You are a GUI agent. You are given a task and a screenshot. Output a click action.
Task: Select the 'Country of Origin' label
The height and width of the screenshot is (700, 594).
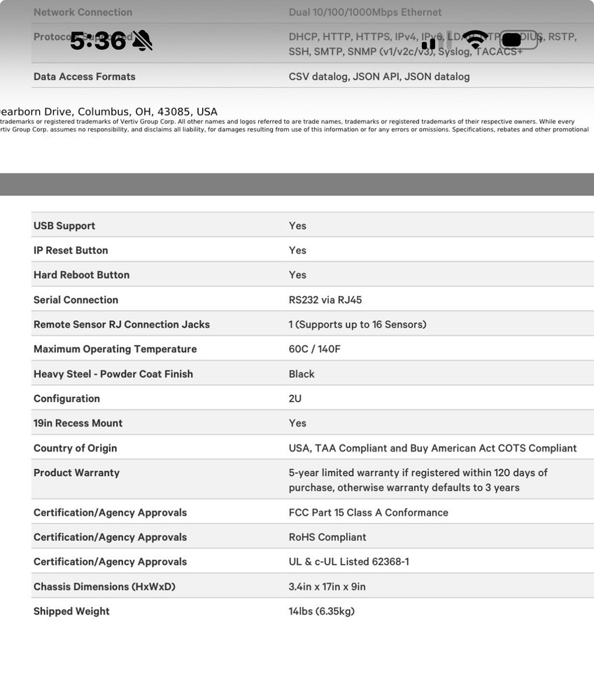[75, 448]
